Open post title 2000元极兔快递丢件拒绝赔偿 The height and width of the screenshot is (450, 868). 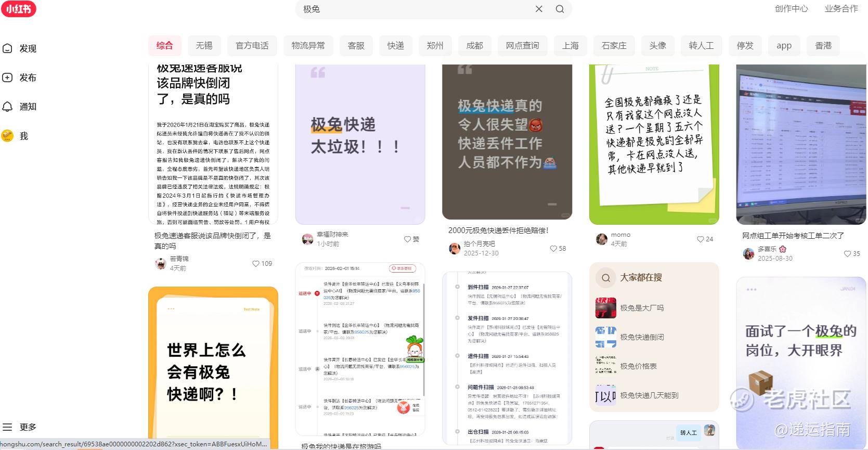[x=498, y=230]
